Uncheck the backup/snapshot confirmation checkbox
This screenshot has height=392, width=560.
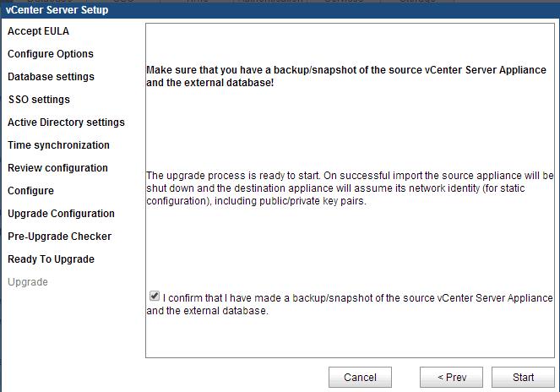tap(155, 296)
